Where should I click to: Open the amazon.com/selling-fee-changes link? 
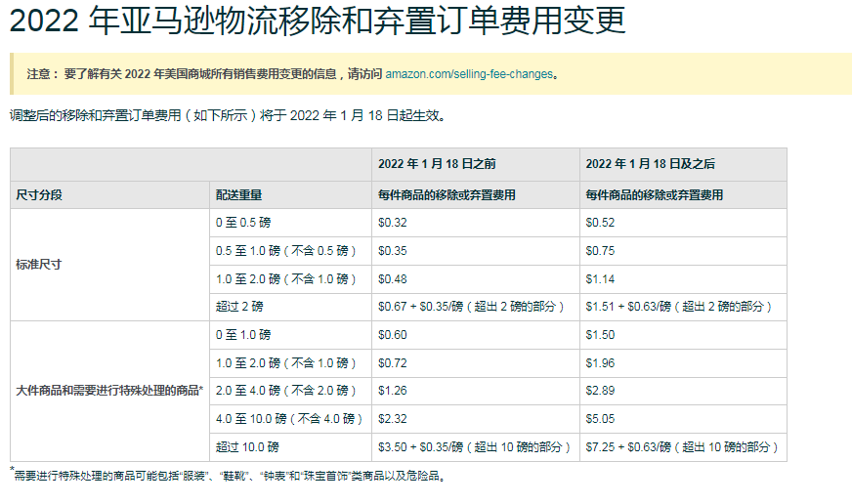[469, 74]
